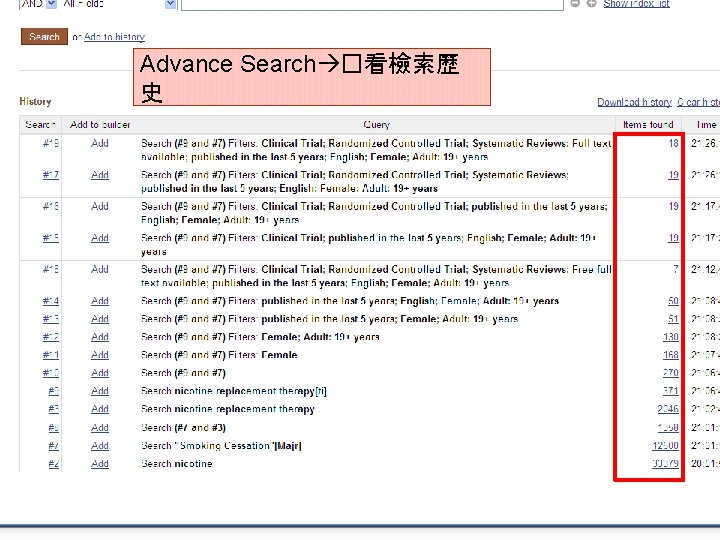Click the Query column header
The width and height of the screenshot is (720, 540).
(377, 125)
